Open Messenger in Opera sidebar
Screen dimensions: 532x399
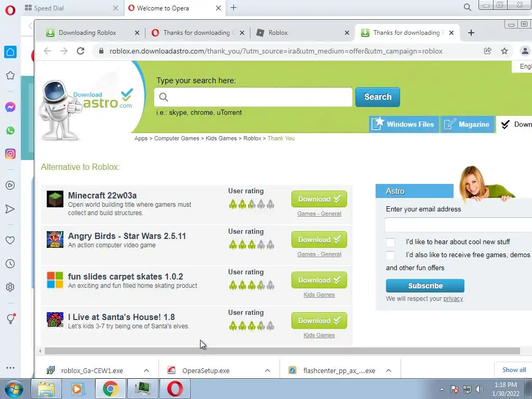[x=10, y=107]
